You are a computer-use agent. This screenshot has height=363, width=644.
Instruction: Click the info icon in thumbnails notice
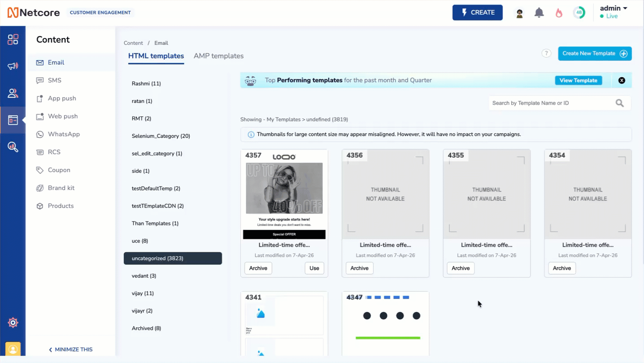pos(251,134)
